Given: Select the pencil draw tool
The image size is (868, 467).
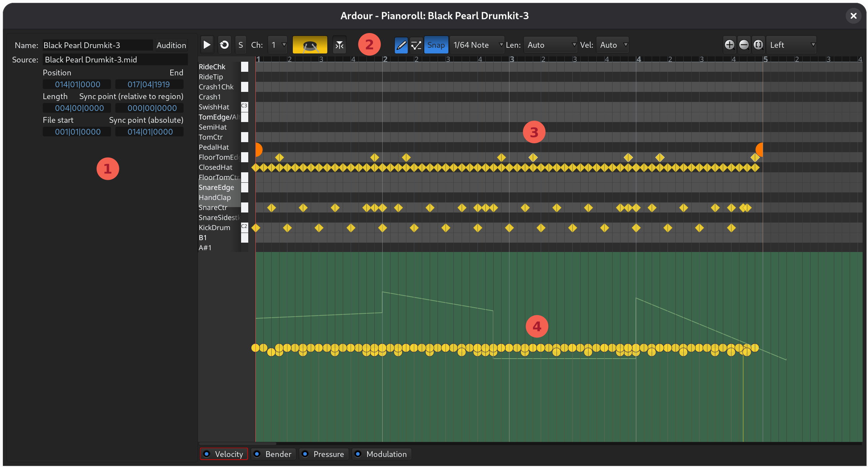Looking at the screenshot, I should click(401, 45).
